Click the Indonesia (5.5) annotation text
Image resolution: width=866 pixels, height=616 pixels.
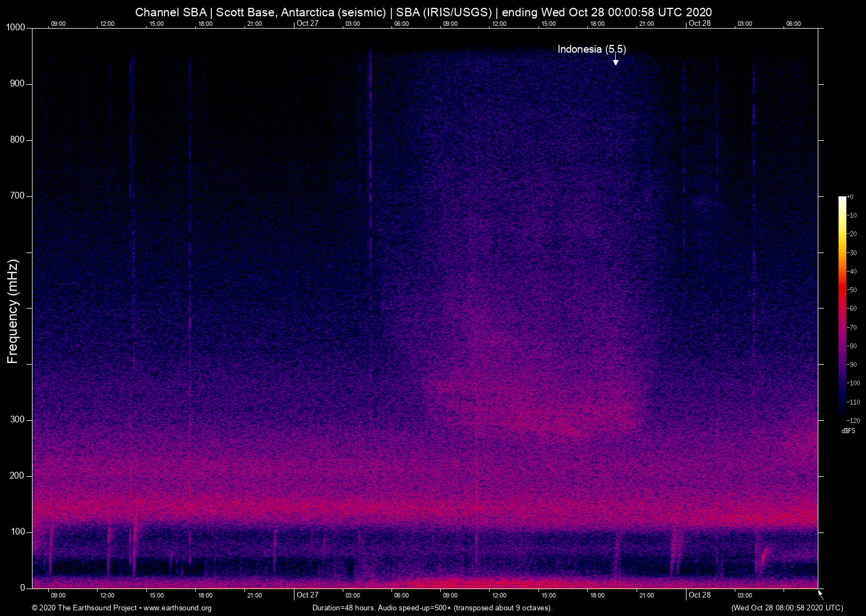591,49
